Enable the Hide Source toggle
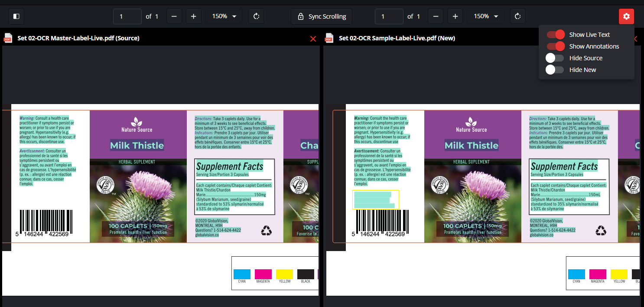Screen dimensions: 644x307 [x=555, y=58]
